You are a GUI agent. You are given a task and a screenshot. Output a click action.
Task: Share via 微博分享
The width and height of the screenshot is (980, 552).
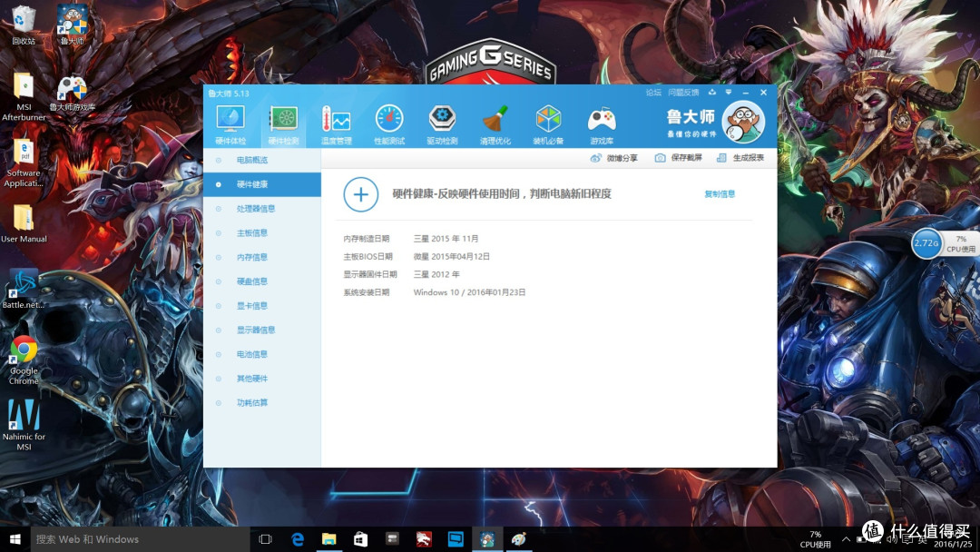pos(613,158)
